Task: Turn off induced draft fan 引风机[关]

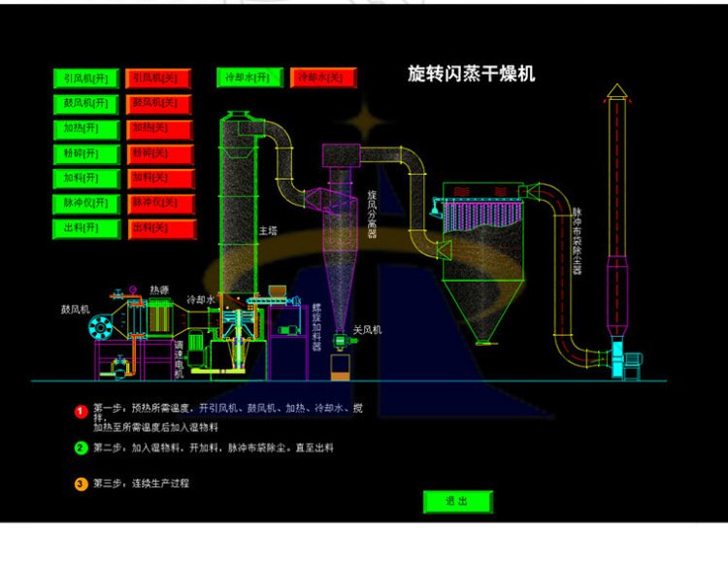Action: pos(159,78)
